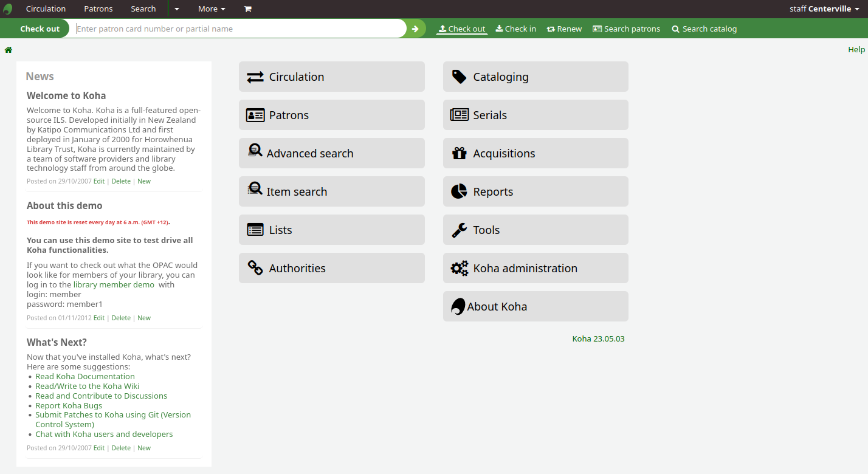The height and width of the screenshot is (474, 868).
Task: Click the red demo reset notice text
Action: (x=98, y=222)
